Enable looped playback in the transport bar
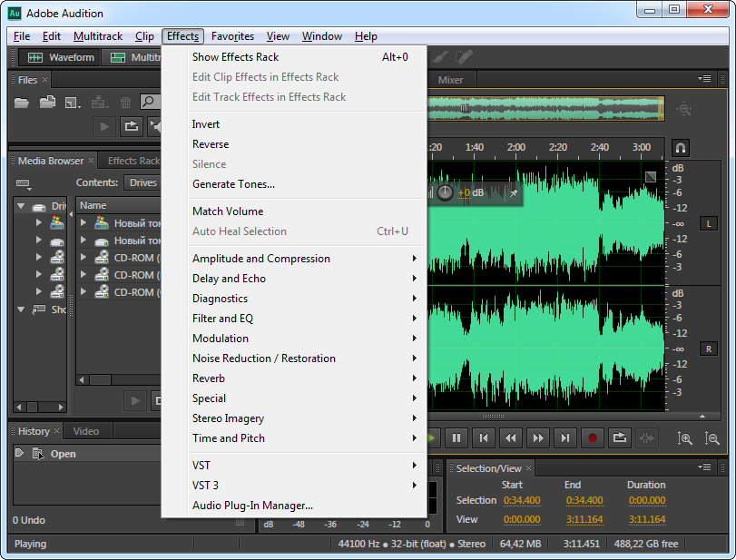This screenshot has height=560, width=736. tap(620, 437)
